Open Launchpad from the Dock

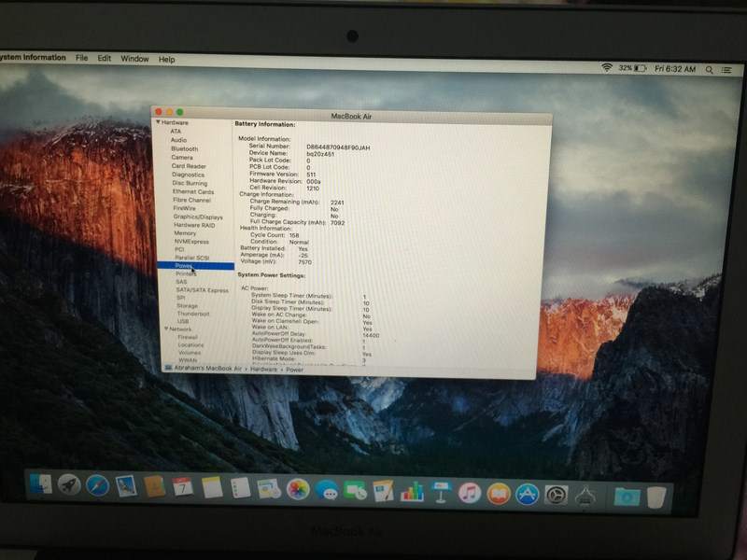click(x=69, y=485)
